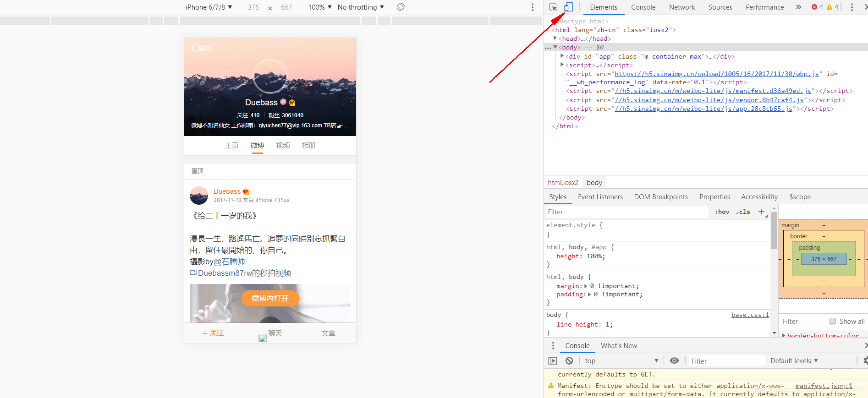Viewport: 868px width, 398px height.
Task: Open the 100% zoom dropdown
Action: 320,7
